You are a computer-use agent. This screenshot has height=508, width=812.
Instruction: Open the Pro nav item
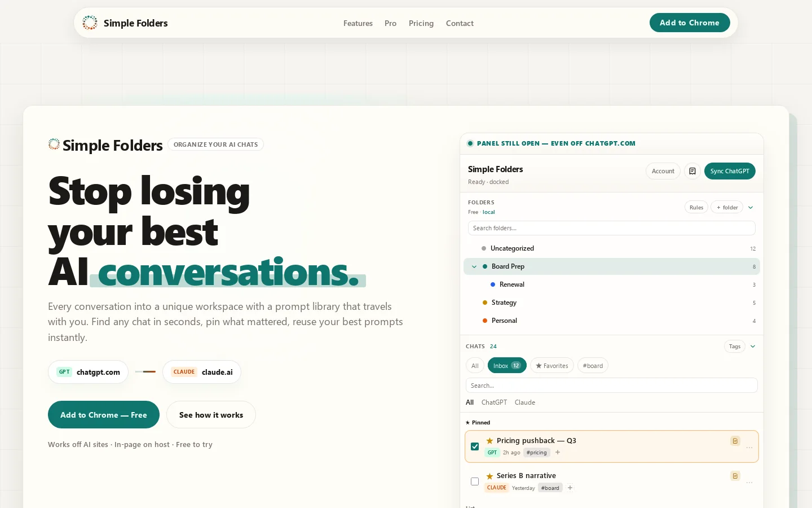(390, 23)
